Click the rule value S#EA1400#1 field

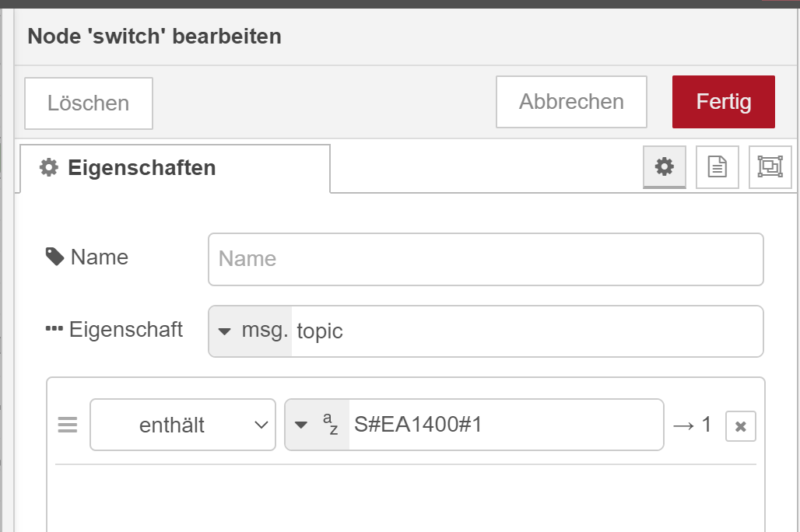tap(506, 425)
